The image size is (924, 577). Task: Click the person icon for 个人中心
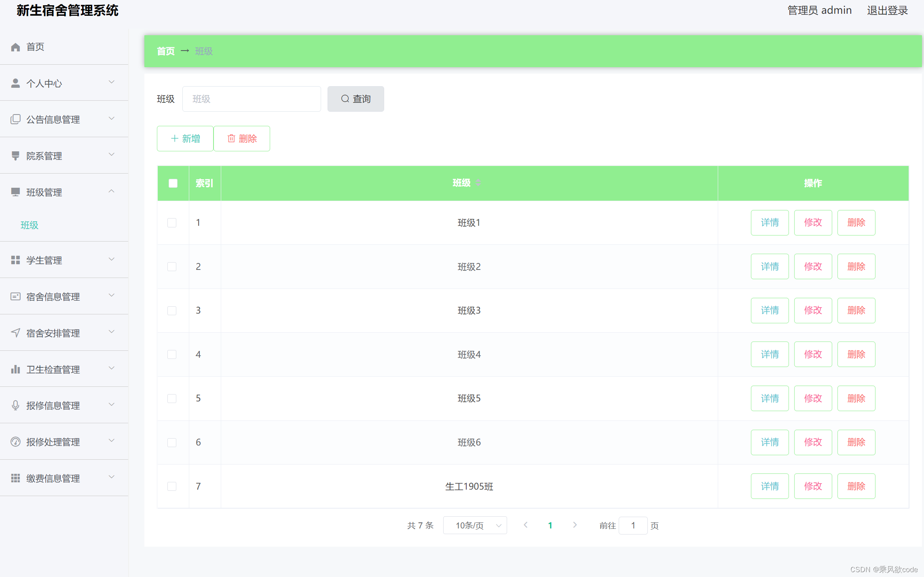click(15, 83)
